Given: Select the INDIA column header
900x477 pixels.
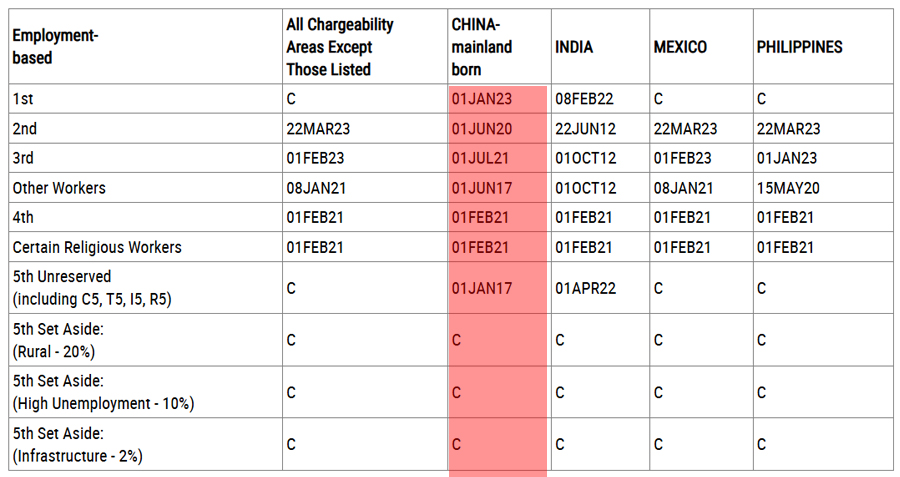Looking at the screenshot, I should (x=573, y=47).
